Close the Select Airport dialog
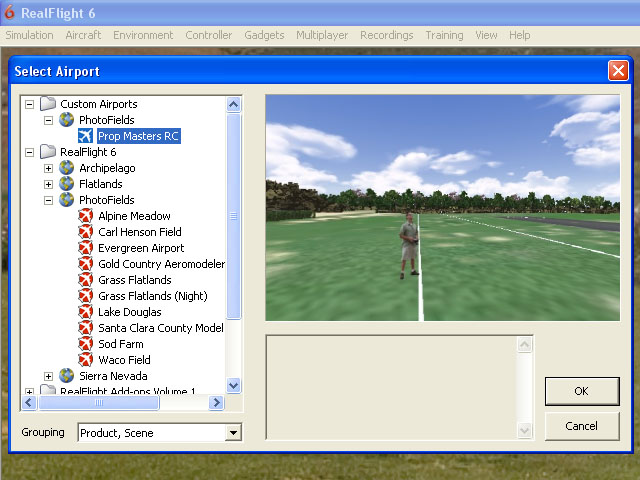This screenshot has width=640, height=480. point(618,71)
